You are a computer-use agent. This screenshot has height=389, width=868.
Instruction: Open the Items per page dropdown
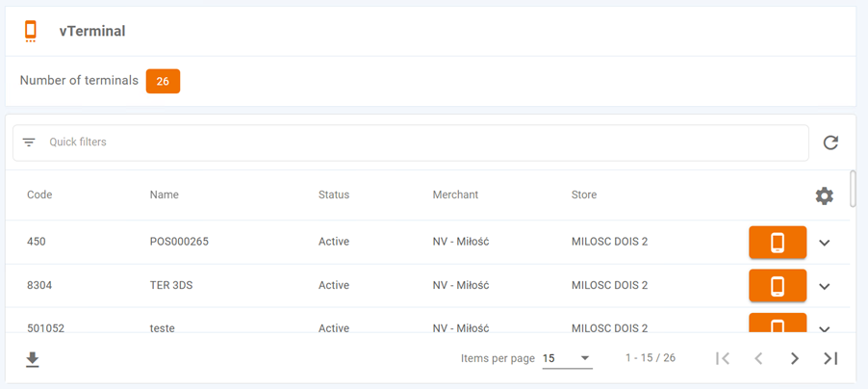567,358
